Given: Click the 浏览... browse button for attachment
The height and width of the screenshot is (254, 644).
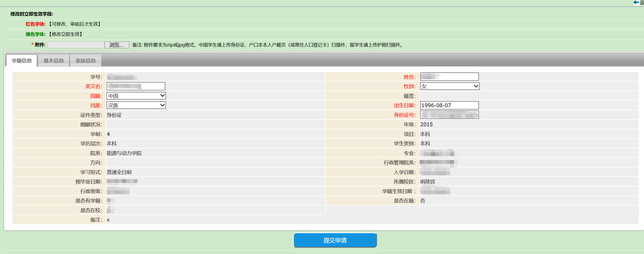Looking at the screenshot, I should 117,45.
